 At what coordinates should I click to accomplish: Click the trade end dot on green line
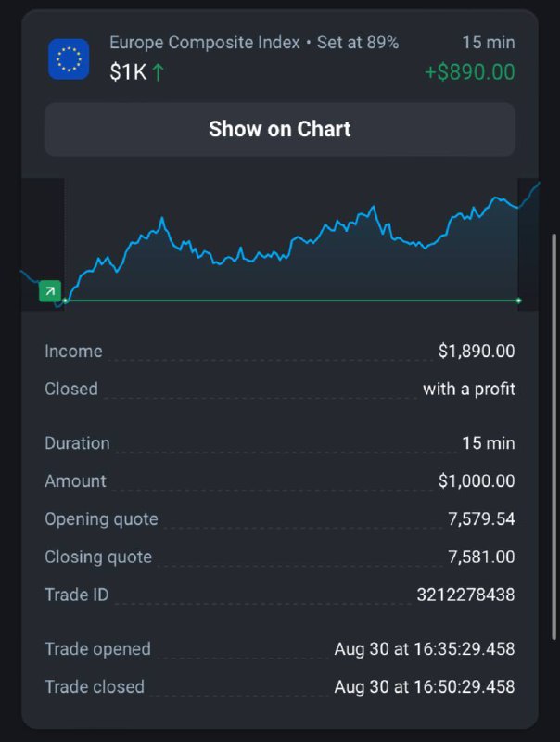pos(519,301)
